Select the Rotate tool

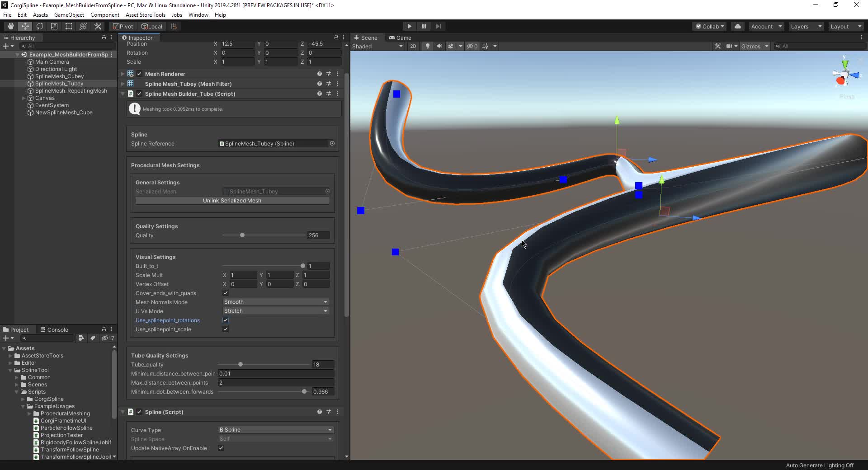40,26
